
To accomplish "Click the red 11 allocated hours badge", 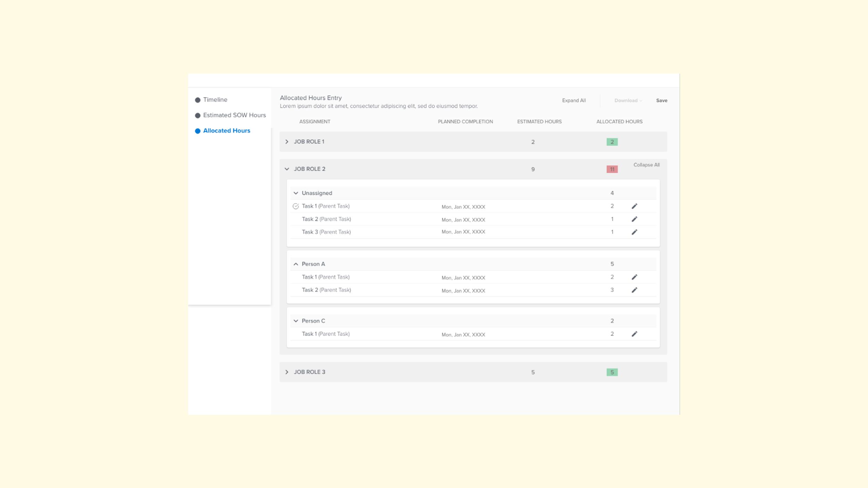I will [x=611, y=169].
